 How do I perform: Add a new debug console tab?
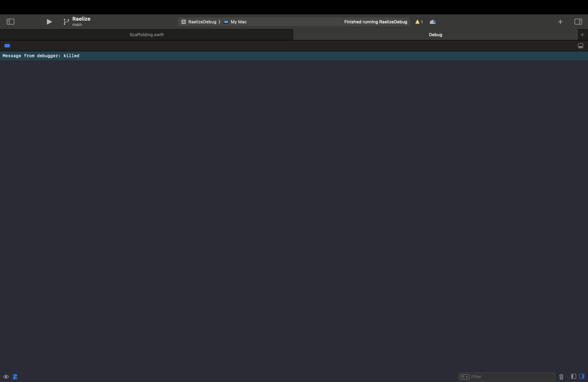[x=582, y=35]
